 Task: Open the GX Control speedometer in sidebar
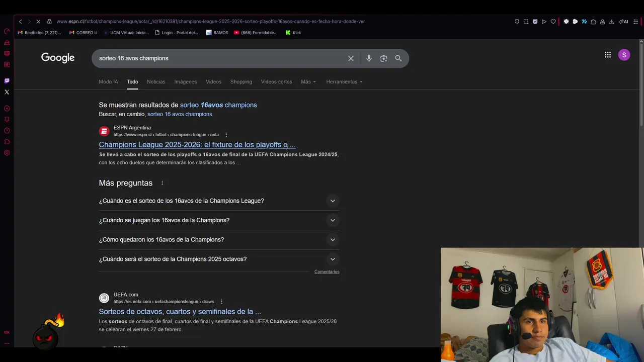[x=7, y=31]
